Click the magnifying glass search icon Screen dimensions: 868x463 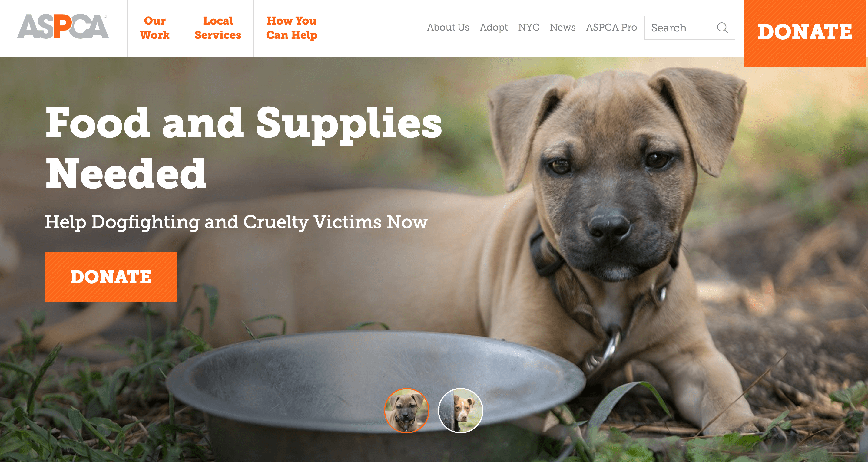(722, 28)
